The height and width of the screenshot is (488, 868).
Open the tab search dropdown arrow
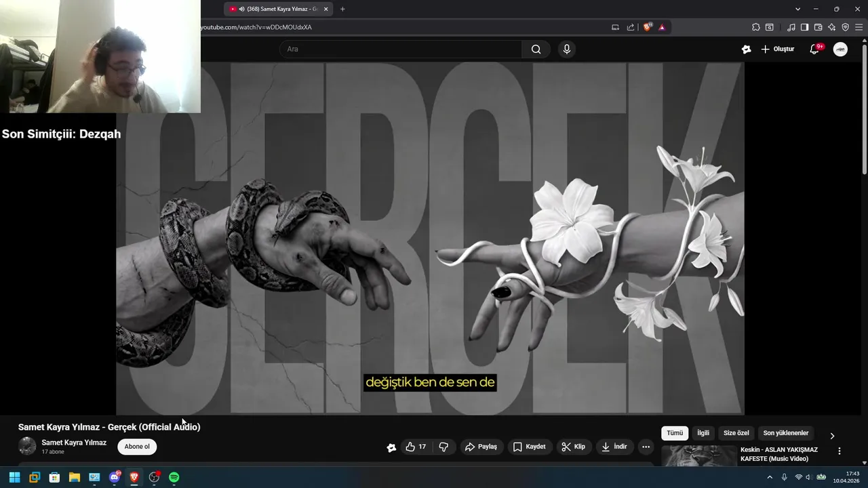point(797,9)
